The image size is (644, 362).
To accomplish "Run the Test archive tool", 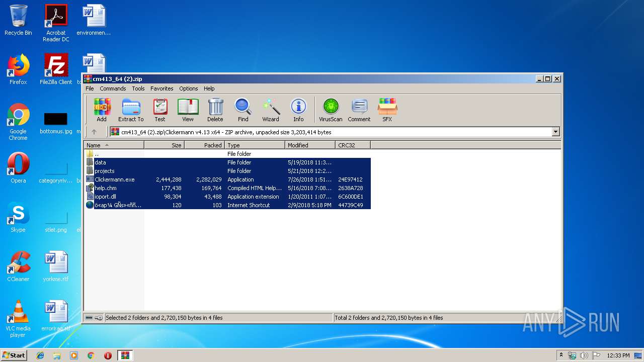I will point(160,110).
